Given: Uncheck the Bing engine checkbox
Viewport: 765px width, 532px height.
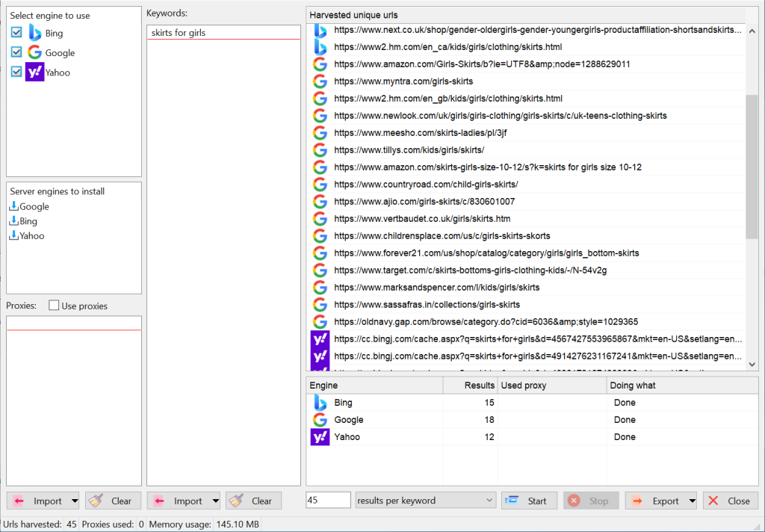Looking at the screenshot, I should point(16,33).
